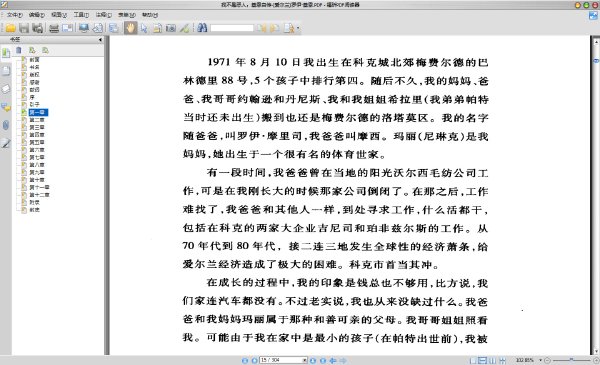
Task: Click the delete bookmark trash icon
Action: coord(19,50)
